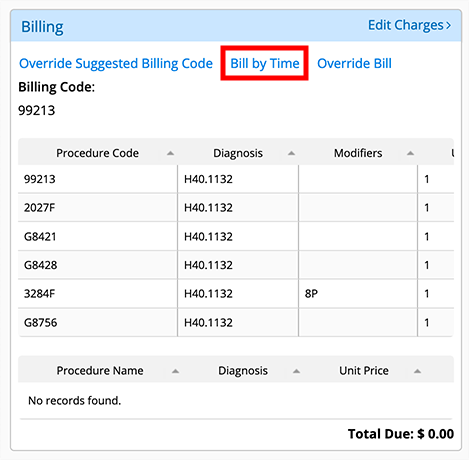Image resolution: width=469 pixels, height=460 pixels.
Task: Click the Edit Charges chevron arrow
Action: [x=448, y=26]
